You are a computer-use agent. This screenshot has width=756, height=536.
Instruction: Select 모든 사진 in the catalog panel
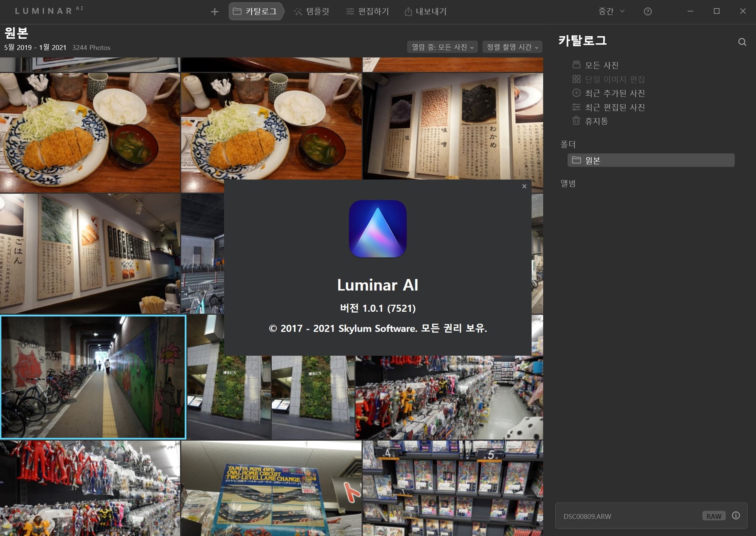596,65
